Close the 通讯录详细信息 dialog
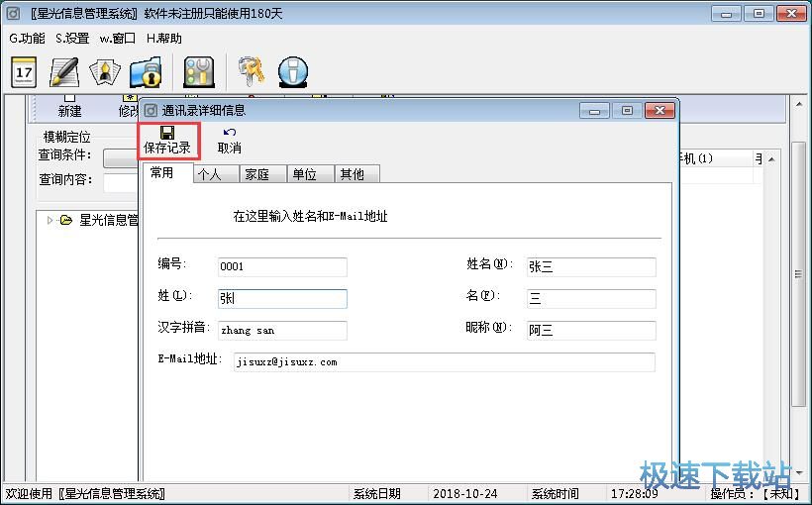The width and height of the screenshot is (812, 505). tap(660, 110)
